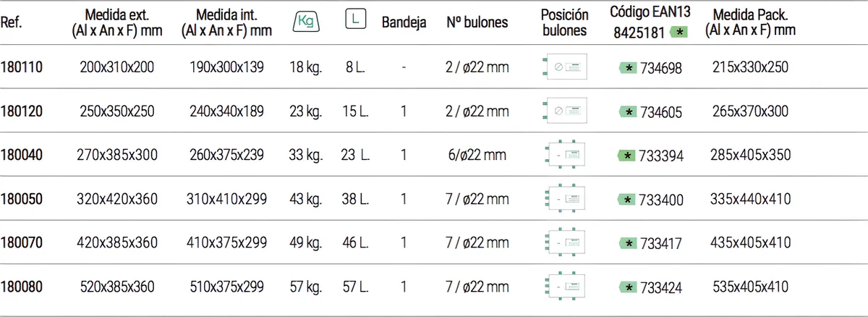This screenshot has height=317, width=868.
Task: Click bolt position diagram for 180120
Action: tap(565, 111)
